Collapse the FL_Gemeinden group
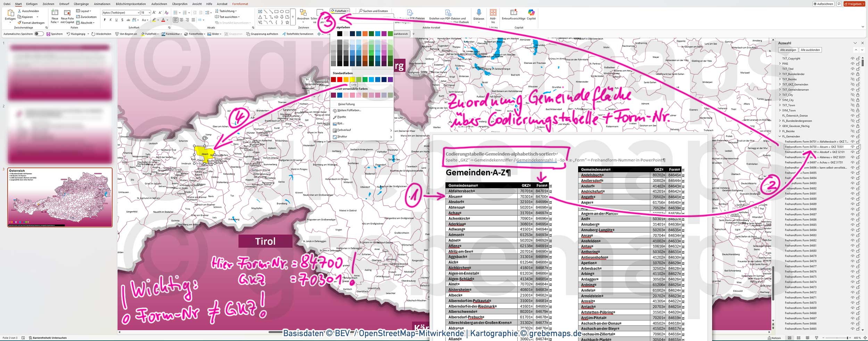 pos(780,136)
